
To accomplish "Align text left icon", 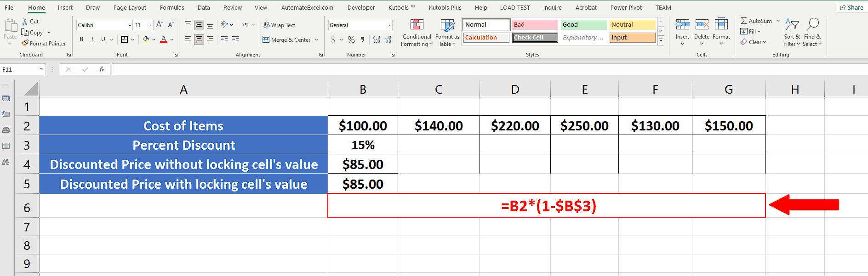I will point(188,40).
